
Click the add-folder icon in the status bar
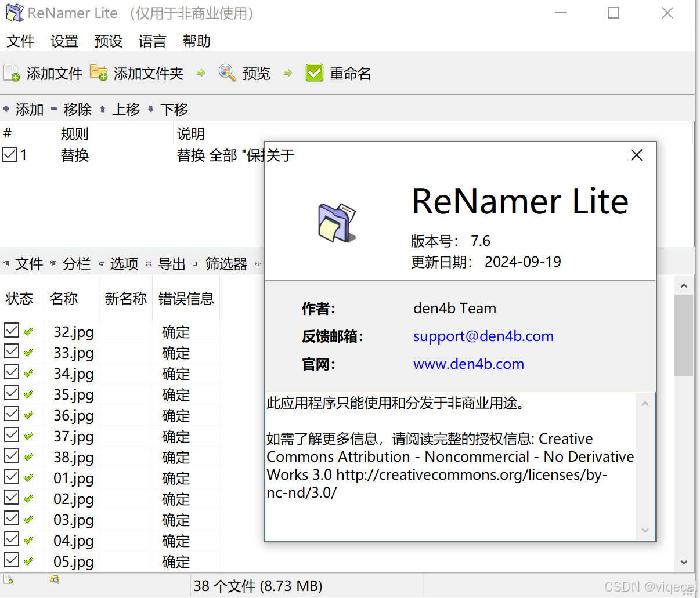pyautogui.click(x=55, y=579)
